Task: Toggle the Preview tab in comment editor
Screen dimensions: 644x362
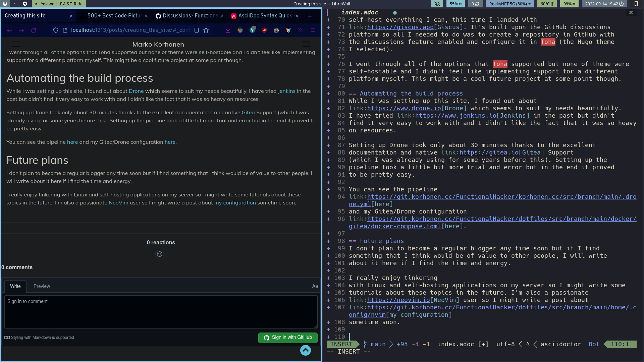Action: coord(42,286)
